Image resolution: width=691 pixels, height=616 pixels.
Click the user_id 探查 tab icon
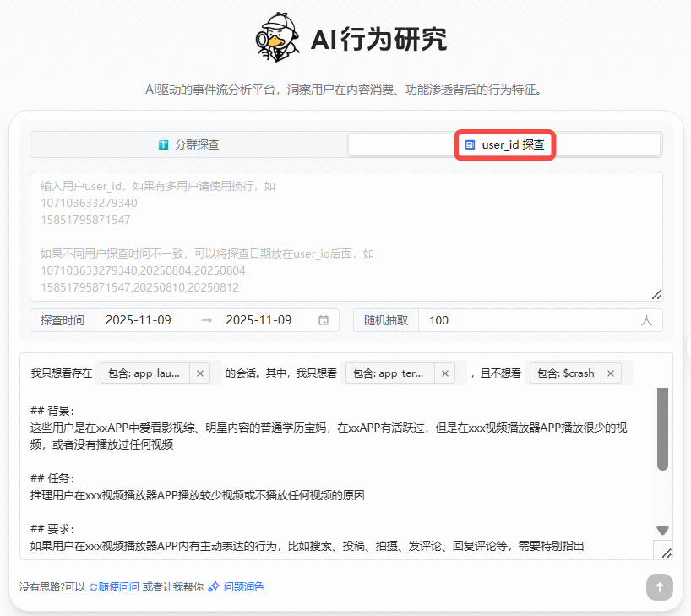coord(471,144)
